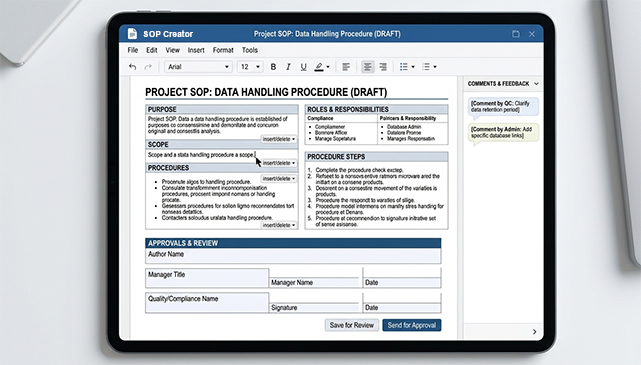The width and height of the screenshot is (641, 365).
Task: Click the Date field beside Signature
Action: point(402,307)
